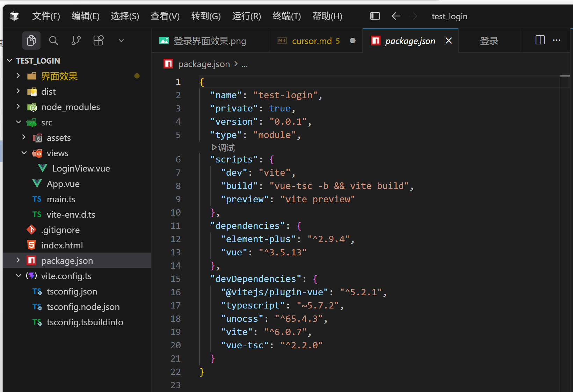Click the test_login title search box
Image resolution: width=573 pixels, height=392 pixels.
click(x=449, y=16)
